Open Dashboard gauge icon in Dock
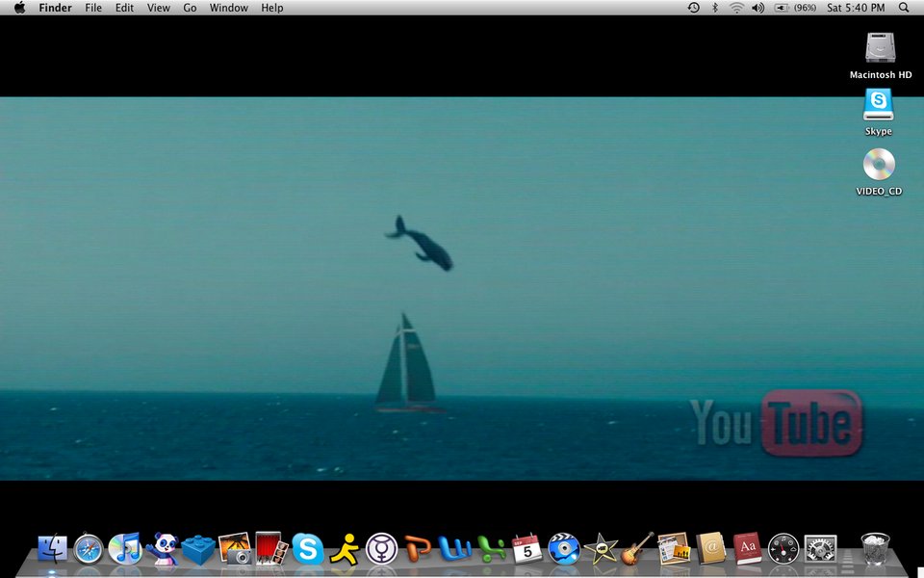 click(783, 549)
